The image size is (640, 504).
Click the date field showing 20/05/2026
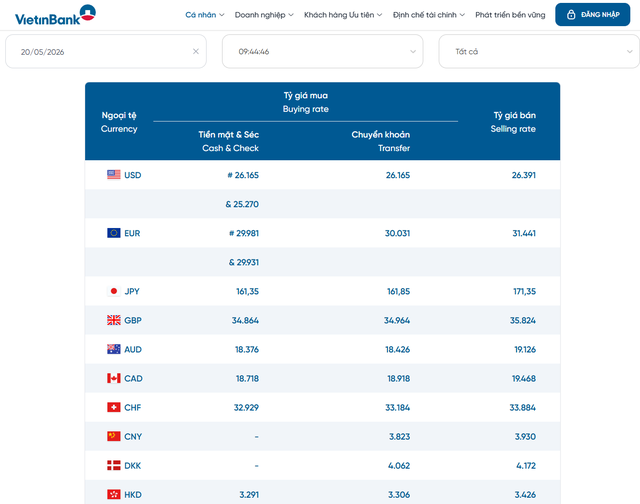[x=106, y=51]
